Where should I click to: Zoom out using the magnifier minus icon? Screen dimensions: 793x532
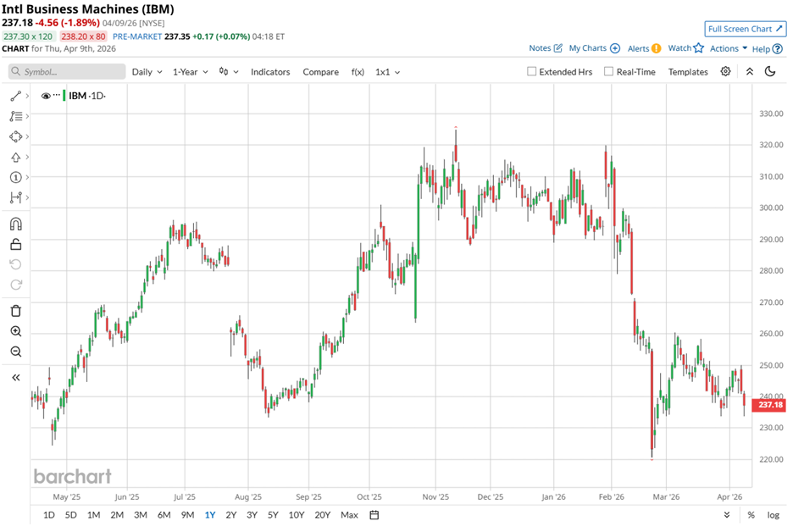coord(15,352)
